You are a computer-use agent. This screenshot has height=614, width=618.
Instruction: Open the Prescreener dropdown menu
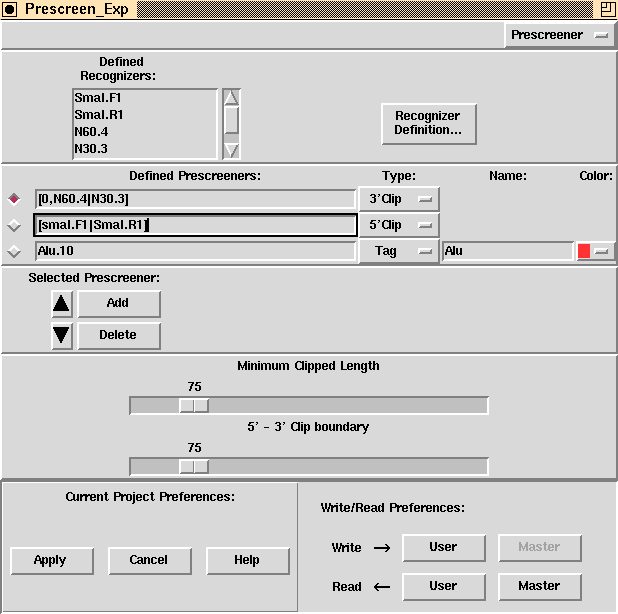tap(560, 36)
